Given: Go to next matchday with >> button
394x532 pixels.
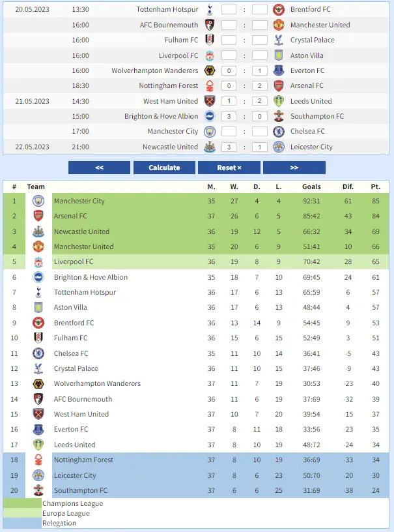Looking at the screenshot, I should point(294,168).
